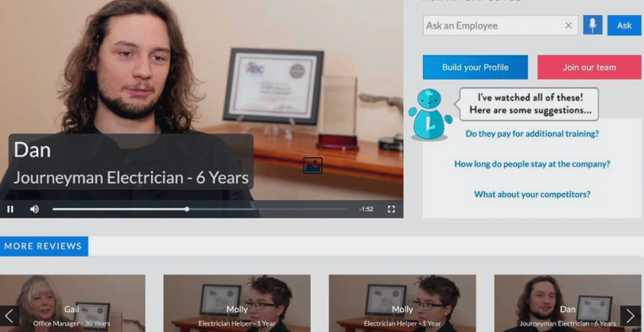The width and height of the screenshot is (644, 332).
Task: Open the More Reviews tab
Action: pyautogui.click(x=44, y=246)
